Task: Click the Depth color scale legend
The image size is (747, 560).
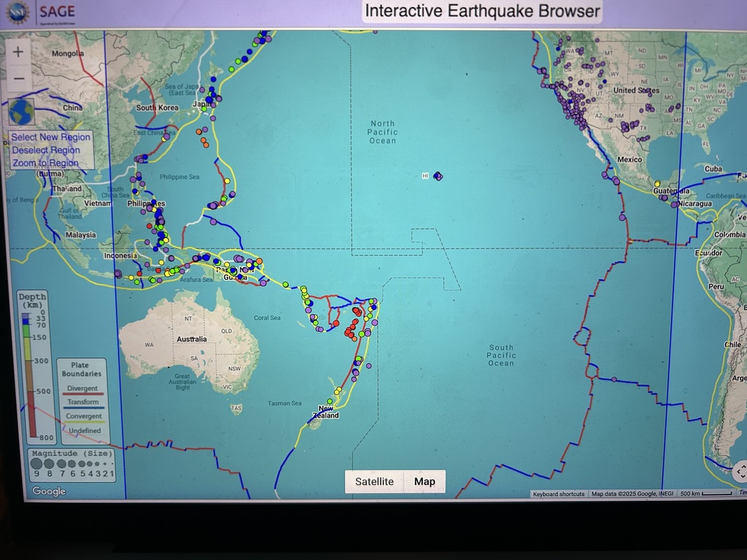Action: (x=32, y=365)
